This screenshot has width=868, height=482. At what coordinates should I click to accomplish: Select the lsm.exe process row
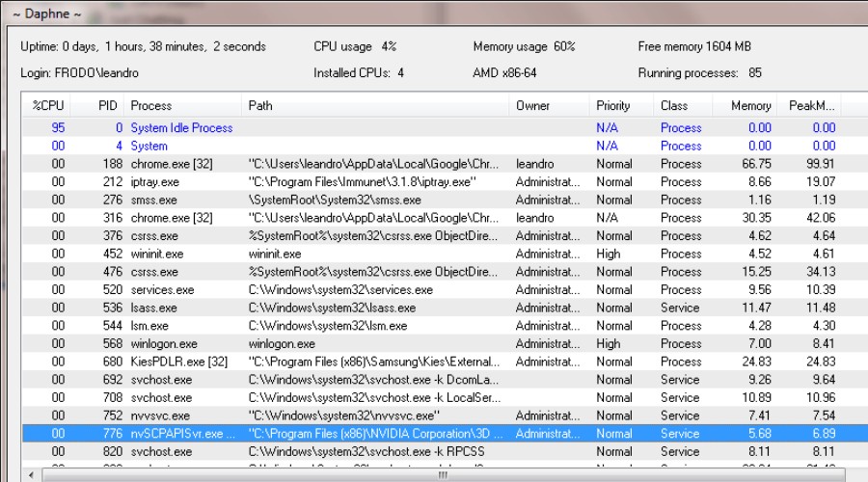coord(445,326)
